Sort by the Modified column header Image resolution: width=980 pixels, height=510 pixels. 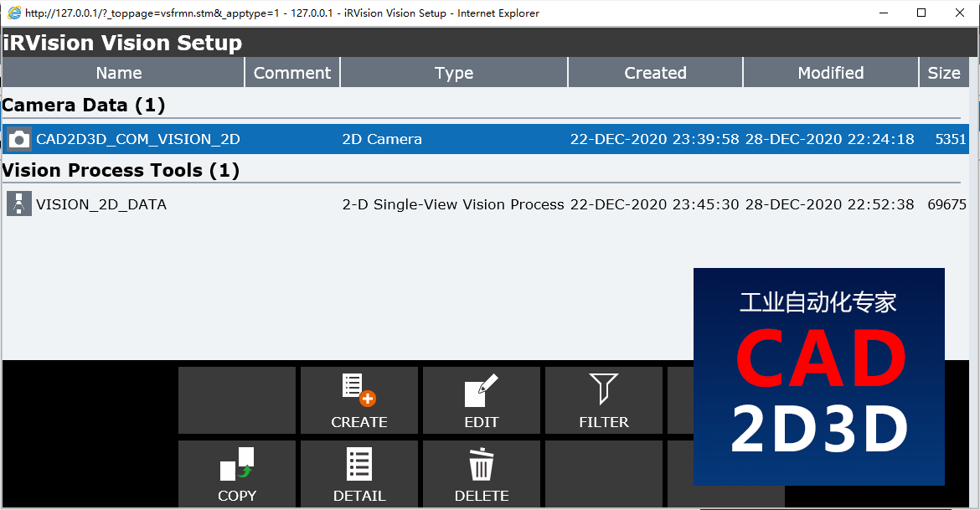click(831, 73)
